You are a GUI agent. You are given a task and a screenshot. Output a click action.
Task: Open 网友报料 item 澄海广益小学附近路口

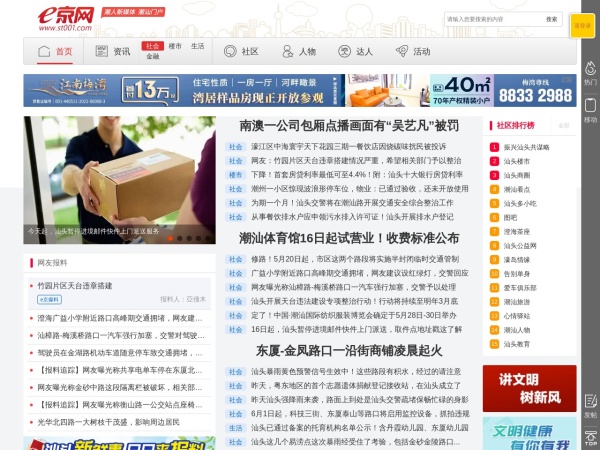120,318
